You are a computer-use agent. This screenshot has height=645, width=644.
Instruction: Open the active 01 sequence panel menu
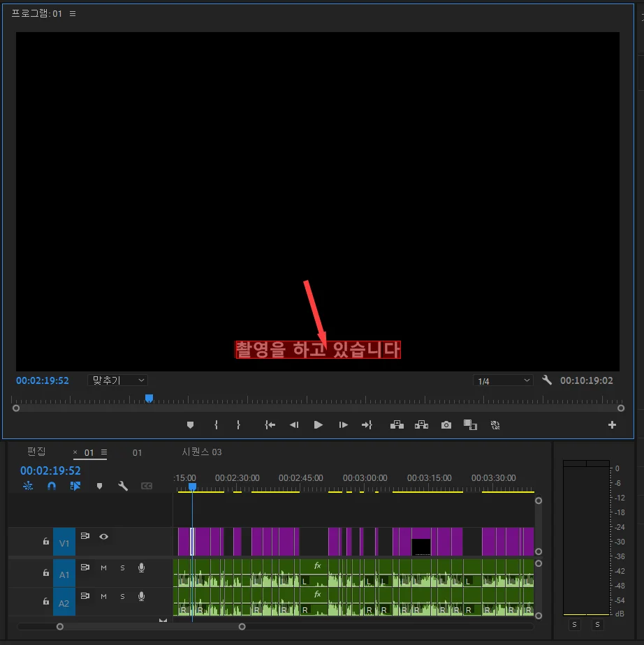point(104,452)
